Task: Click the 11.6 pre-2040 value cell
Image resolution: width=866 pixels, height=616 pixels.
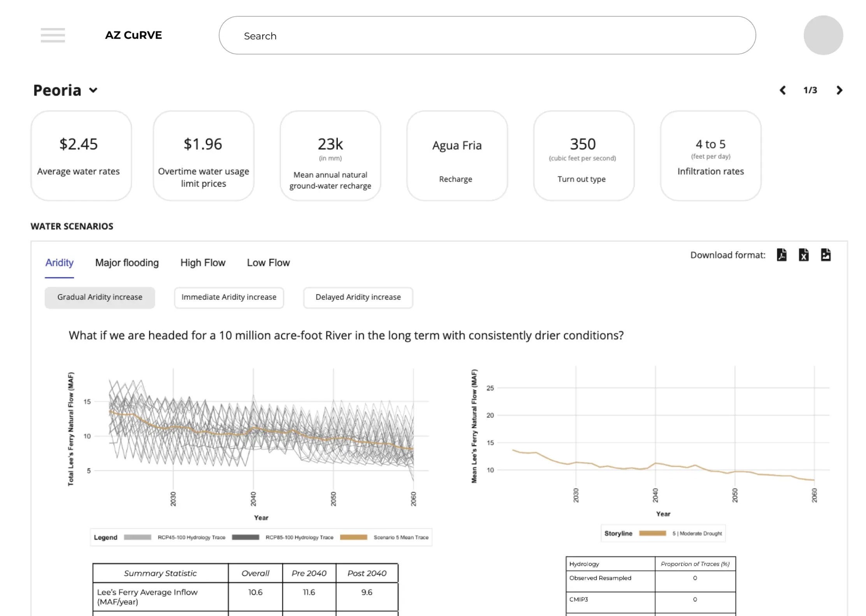Action: (309, 597)
